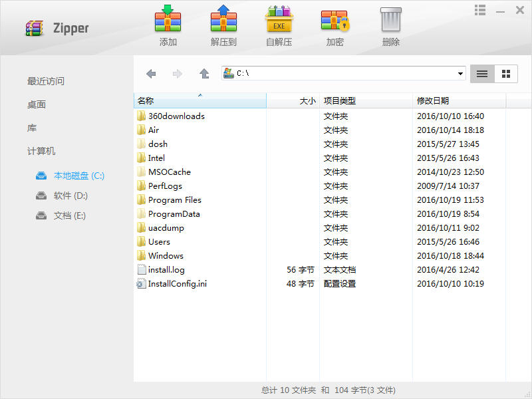Click the PerfLogs folder icon
Screen dimensions: 532x399
pyautogui.click(x=141, y=186)
